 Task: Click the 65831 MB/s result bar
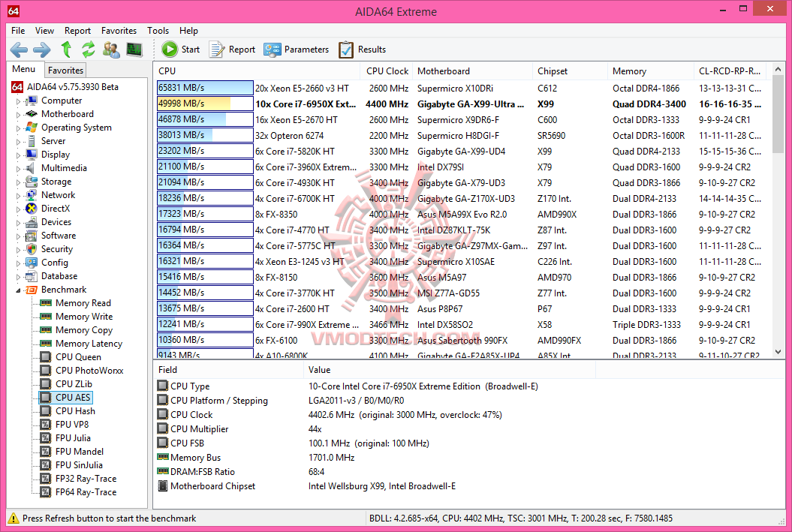(x=205, y=88)
